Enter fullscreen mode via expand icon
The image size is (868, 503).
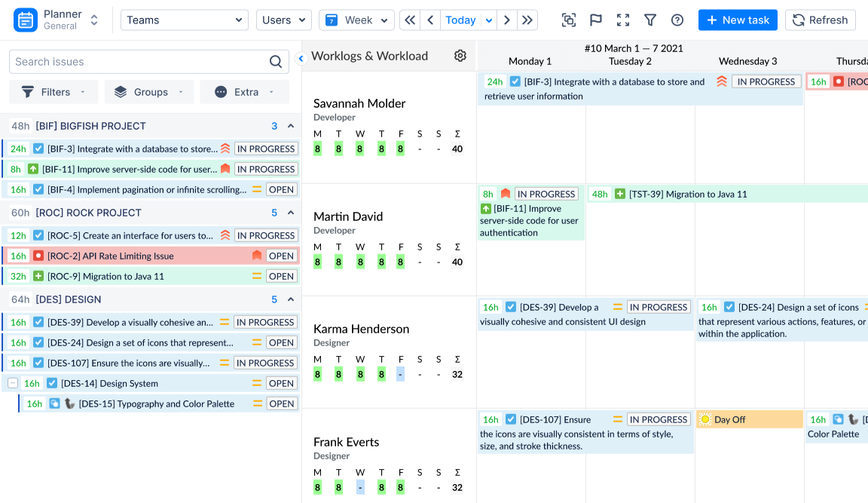pos(623,20)
